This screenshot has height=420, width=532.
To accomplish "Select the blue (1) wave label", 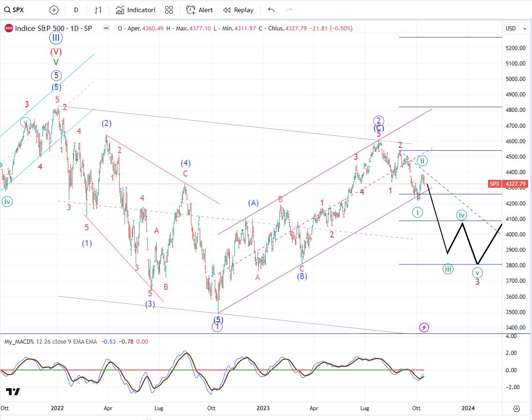I will coord(87,243).
